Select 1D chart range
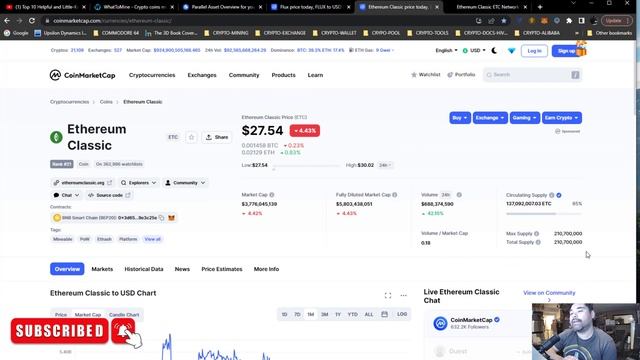Screen dimensions: 640x360 [284, 314]
